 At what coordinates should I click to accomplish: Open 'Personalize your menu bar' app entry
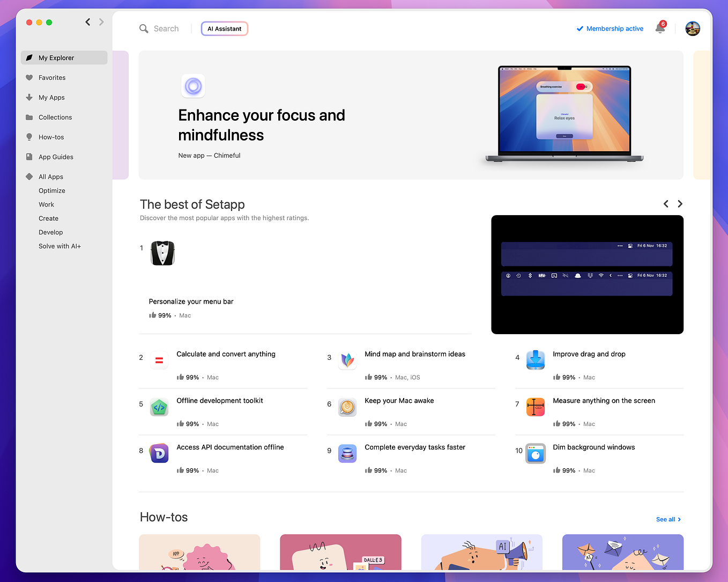pos(191,302)
